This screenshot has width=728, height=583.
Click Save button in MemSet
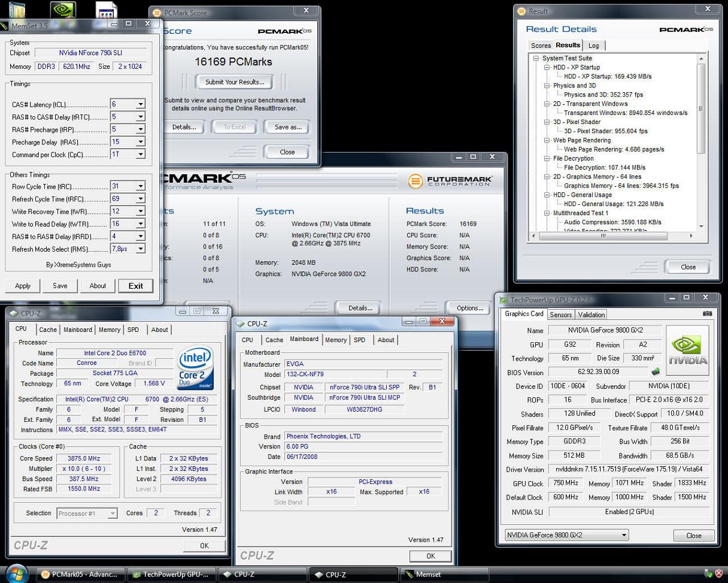60,286
